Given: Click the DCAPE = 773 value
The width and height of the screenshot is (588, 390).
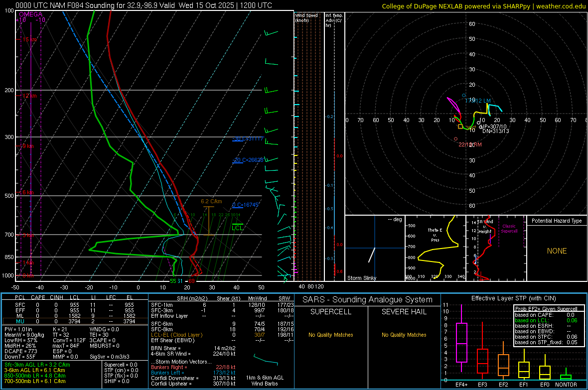Looking at the screenshot, I should 20,351.
